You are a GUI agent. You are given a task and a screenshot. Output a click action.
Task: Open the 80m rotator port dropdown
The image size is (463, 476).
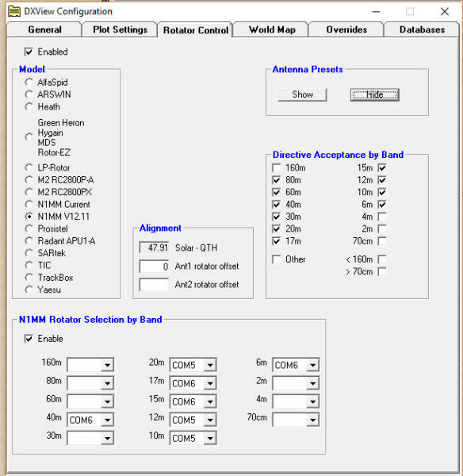click(x=107, y=383)
